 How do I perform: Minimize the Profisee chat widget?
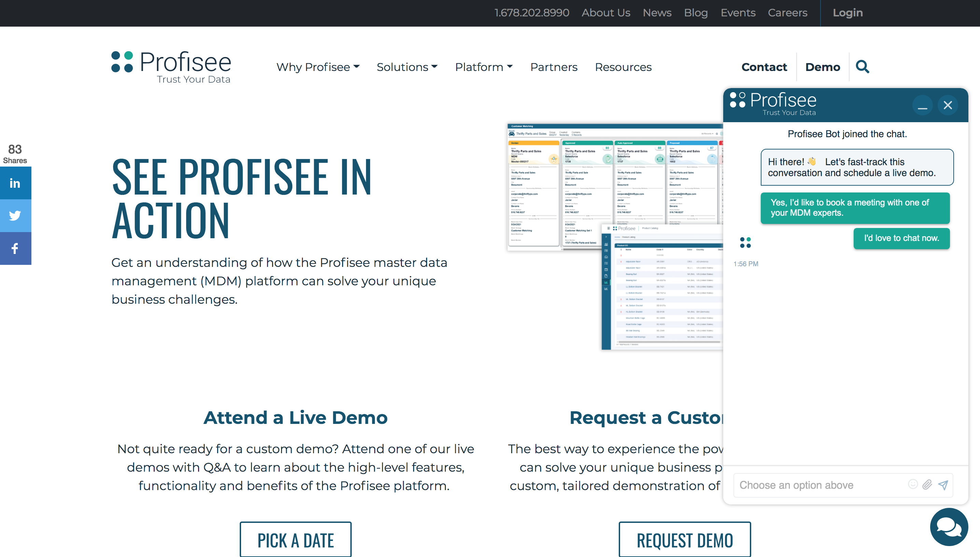[x=922, y=105]
